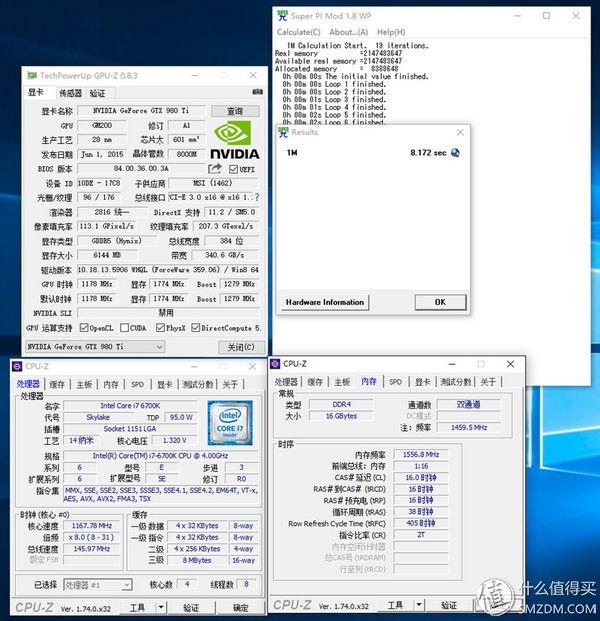This screenshot has width=600, height=621.
Task: Click the Results dialog title icon
Action: click(283, 132)
